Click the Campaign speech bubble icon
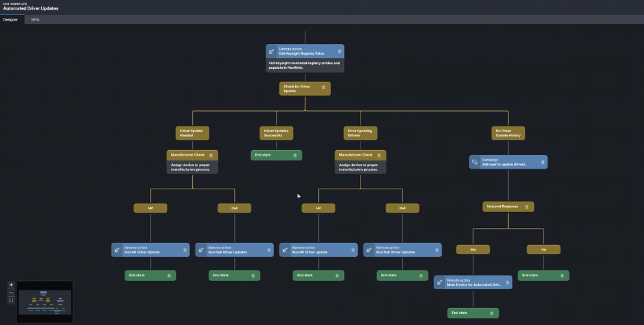Viewport: 644px width, 325px height. tap(474, 162)
